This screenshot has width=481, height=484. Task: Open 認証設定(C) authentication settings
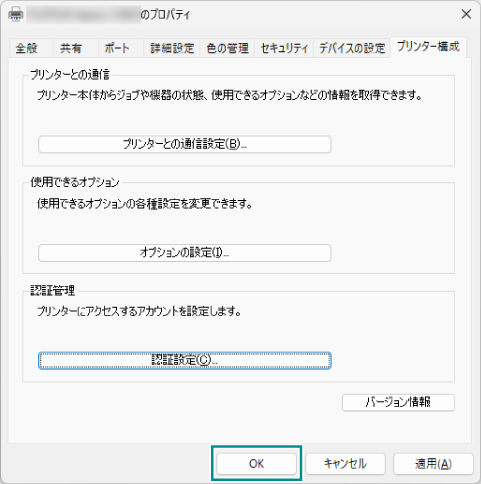(185, 360)
